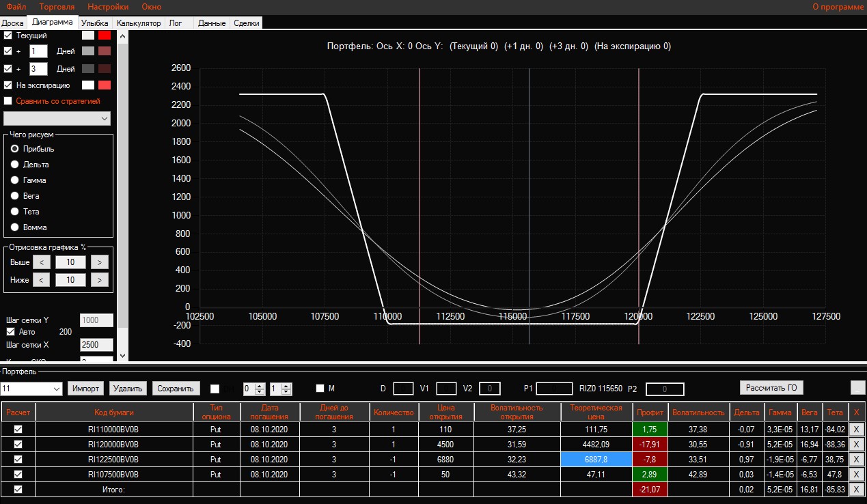Click X button on RI107500BV0B row

tap(857, 474)
